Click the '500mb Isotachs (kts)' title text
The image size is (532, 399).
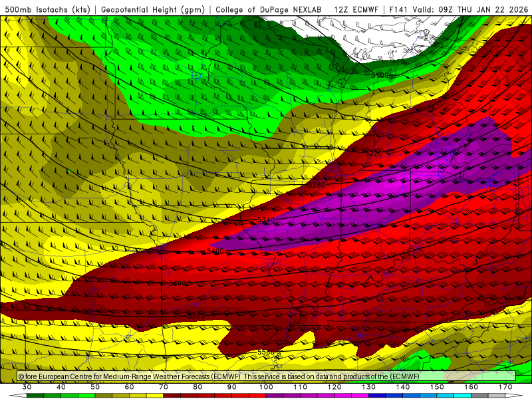pyautogui.click(x=47, y=9)
